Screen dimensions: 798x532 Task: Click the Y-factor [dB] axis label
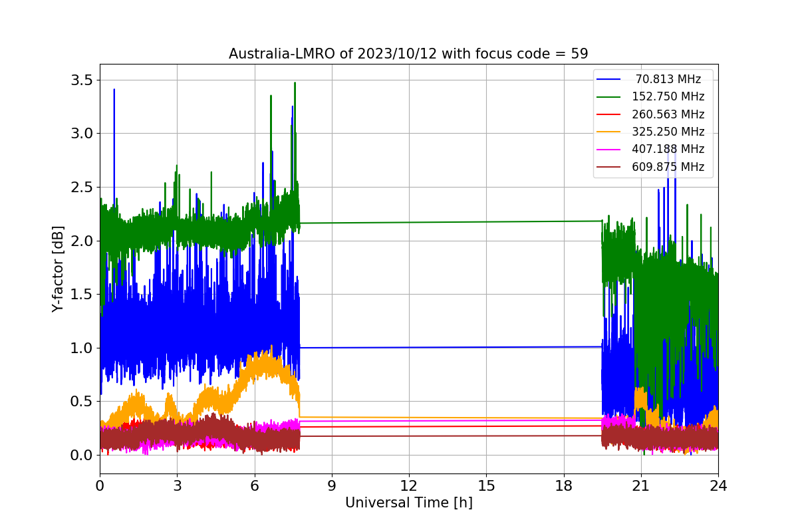58,269
